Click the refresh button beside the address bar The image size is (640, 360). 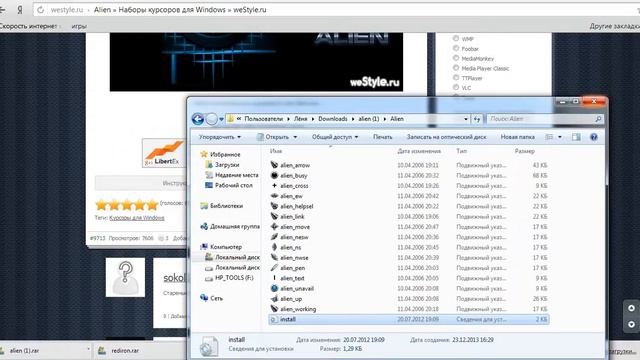477,119
